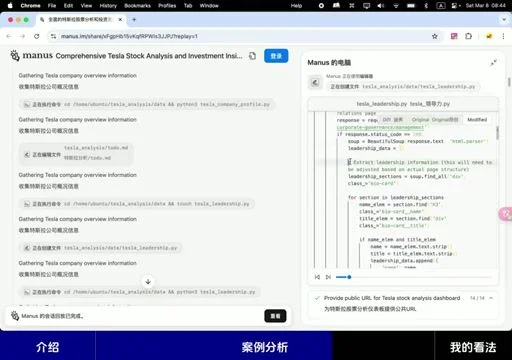Open the Help menu
The width and height of the screenshot is (512, 360).
click(296, 6)
